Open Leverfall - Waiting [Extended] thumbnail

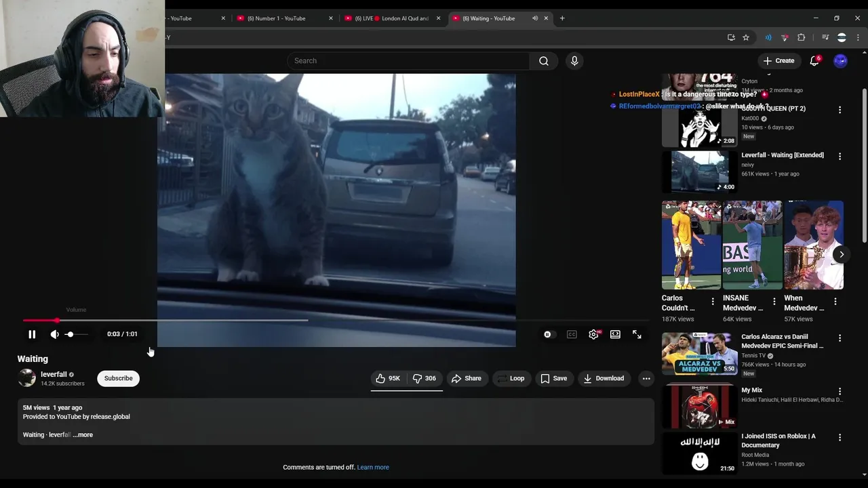tap(699, 171)
